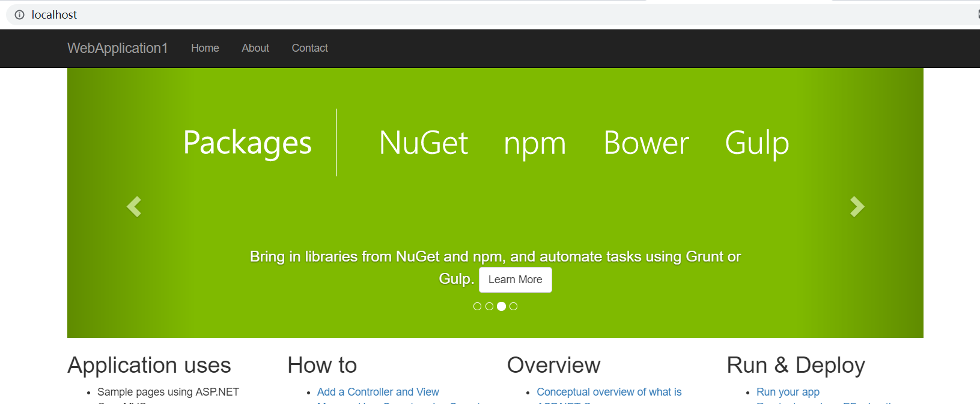Viewport: 980px width, 404px height.
Task: Advance to the next carousel slide
Action: (x=857, y=207)
